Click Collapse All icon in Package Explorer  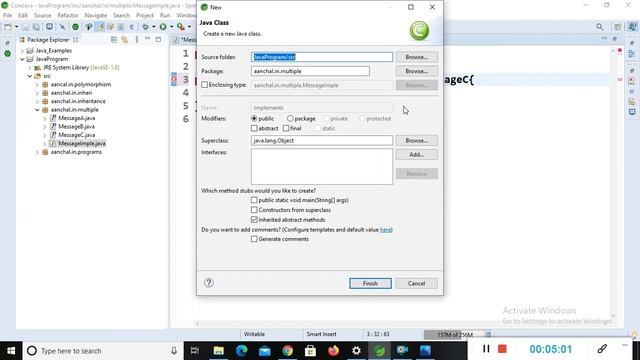pos(114,40)
